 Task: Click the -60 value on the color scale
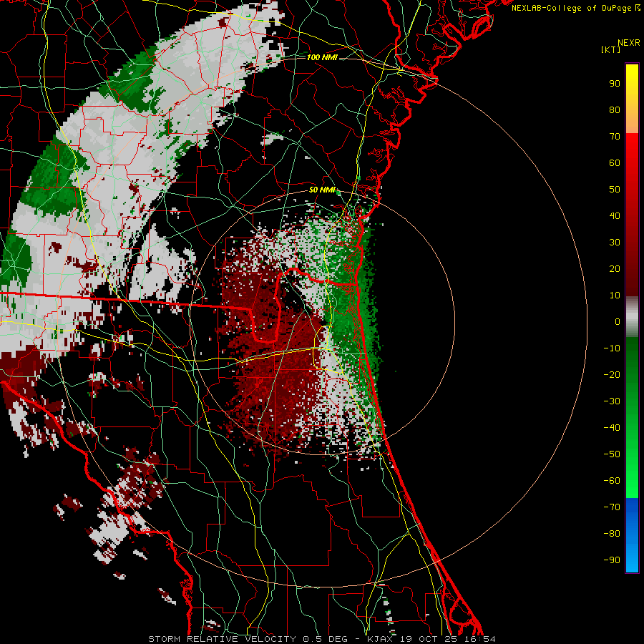click(612, 481)
